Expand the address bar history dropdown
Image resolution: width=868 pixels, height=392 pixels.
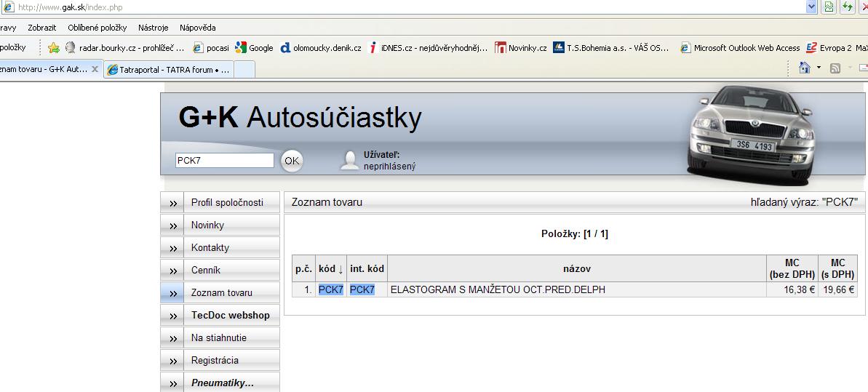[811, 7]
